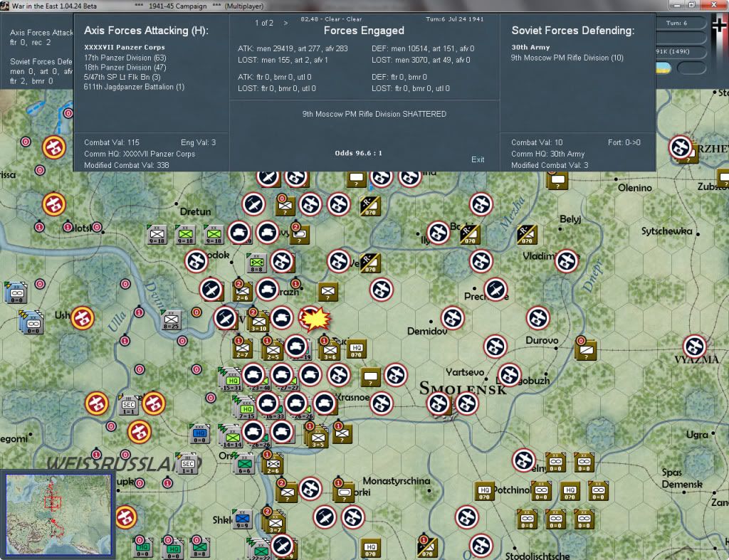Viewport: 729px width, 560px height.
Task: Select the green HQ unit 15=31
Action: pos(232,381)
